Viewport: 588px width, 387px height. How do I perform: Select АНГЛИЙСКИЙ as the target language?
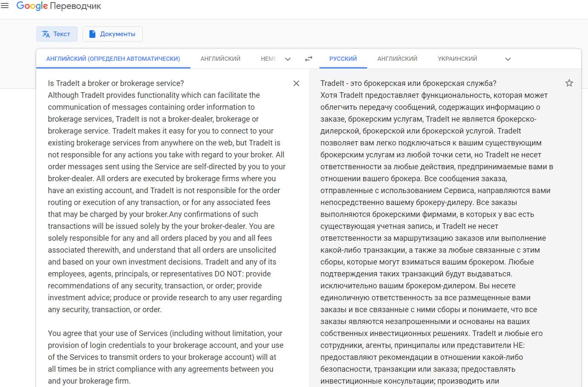tap(397, 59)
